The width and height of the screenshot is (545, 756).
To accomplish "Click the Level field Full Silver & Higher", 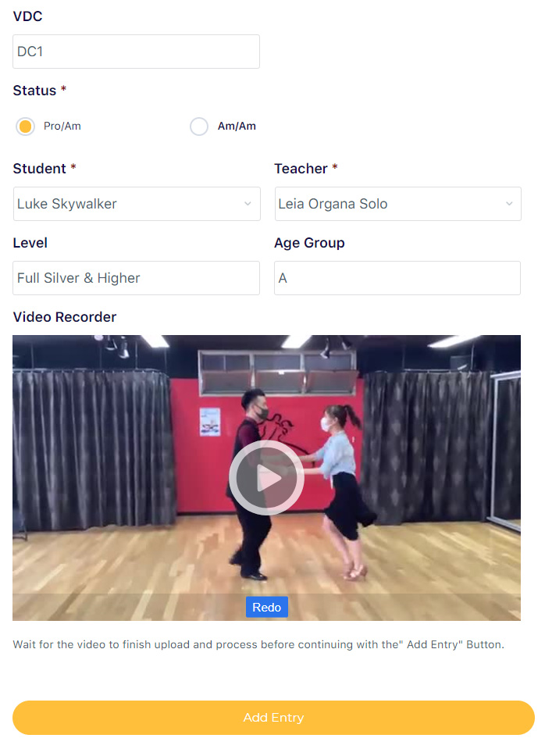I will (137, 278).
